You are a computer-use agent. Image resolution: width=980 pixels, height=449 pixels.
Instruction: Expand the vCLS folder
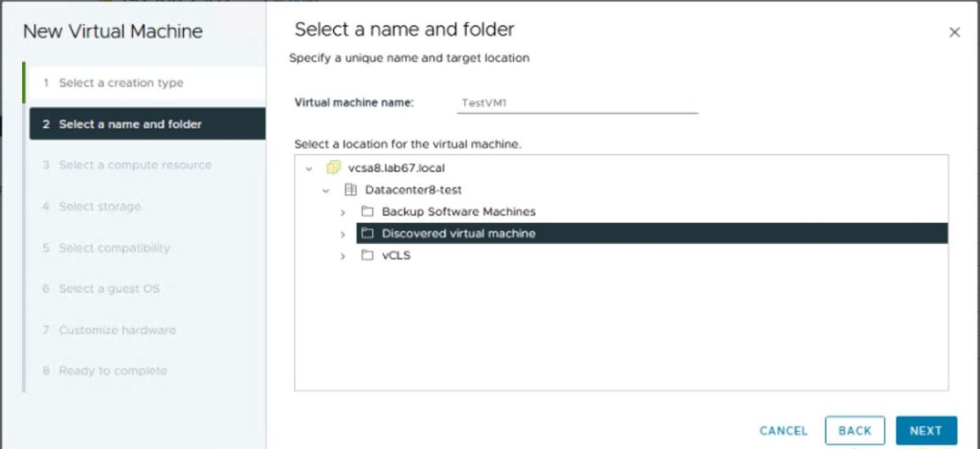[343, 257]
